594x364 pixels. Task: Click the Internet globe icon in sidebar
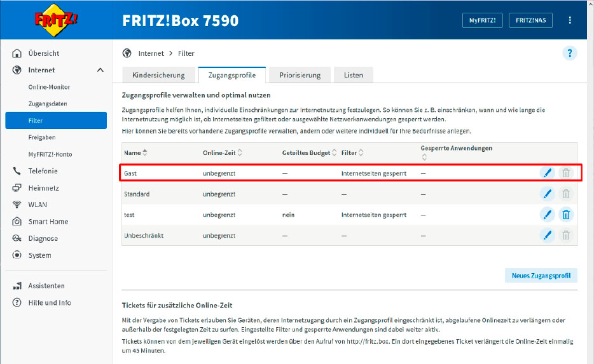click(x=17, y=70)
